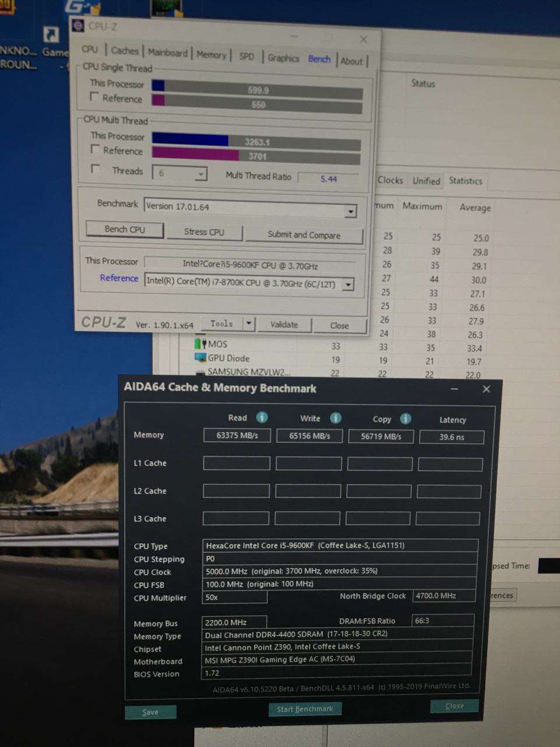Click the Stress CPU button
560x747 pixels.
204,232
